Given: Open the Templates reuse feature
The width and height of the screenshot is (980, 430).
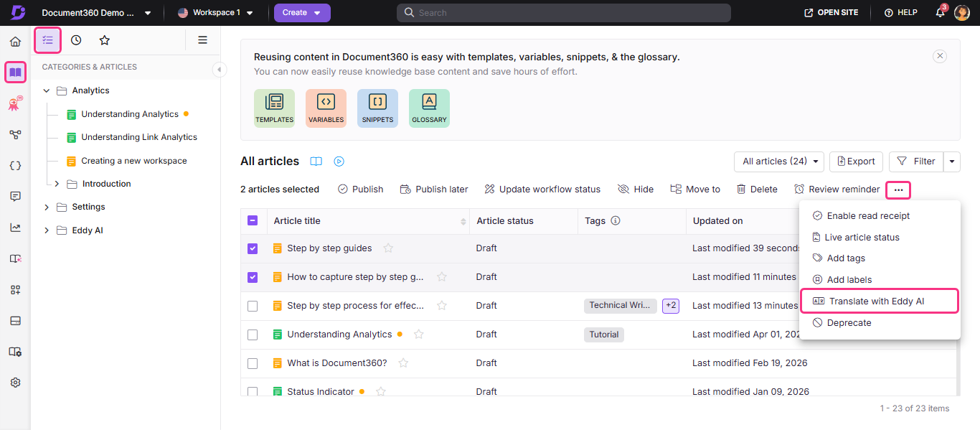Looking at the screenshot, I should pyautogui.click(x=274, y=108).
